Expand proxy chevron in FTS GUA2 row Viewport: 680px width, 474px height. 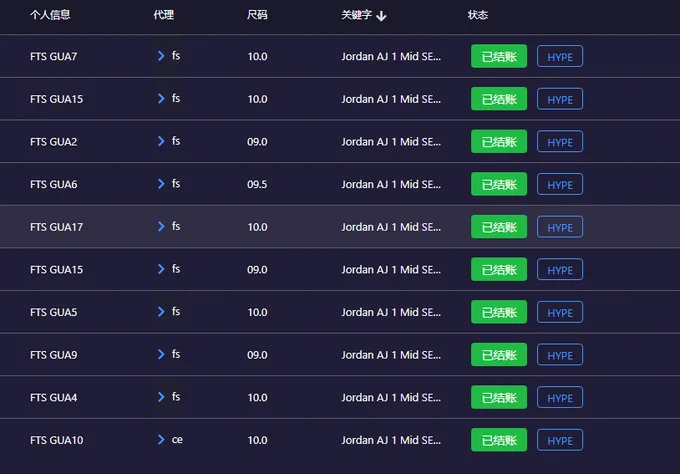click(161, 141)
